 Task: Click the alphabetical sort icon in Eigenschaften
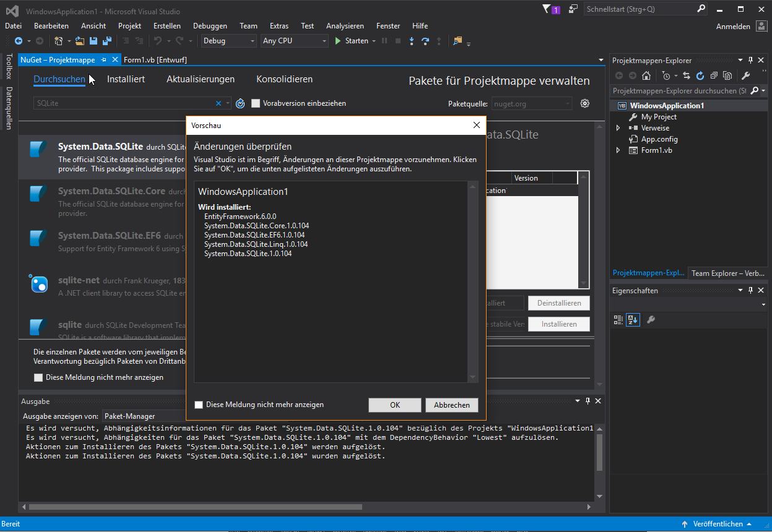[x=632, y=320]
